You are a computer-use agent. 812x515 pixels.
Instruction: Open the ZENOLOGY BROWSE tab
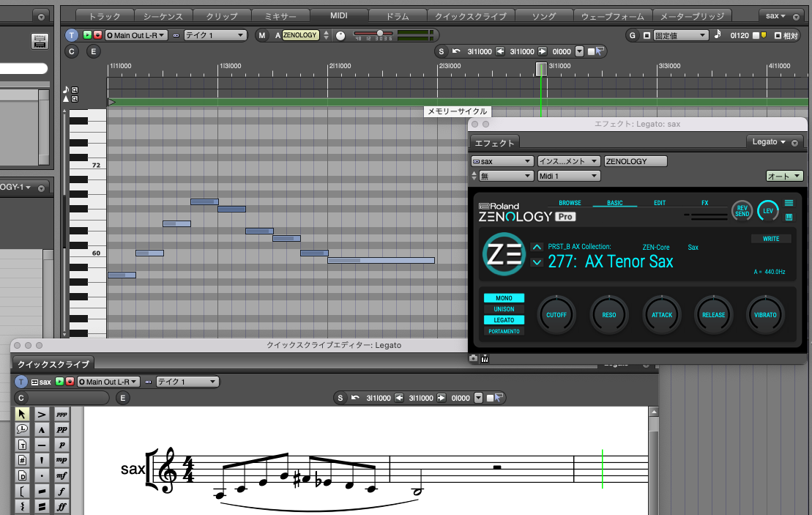(570, 203)
